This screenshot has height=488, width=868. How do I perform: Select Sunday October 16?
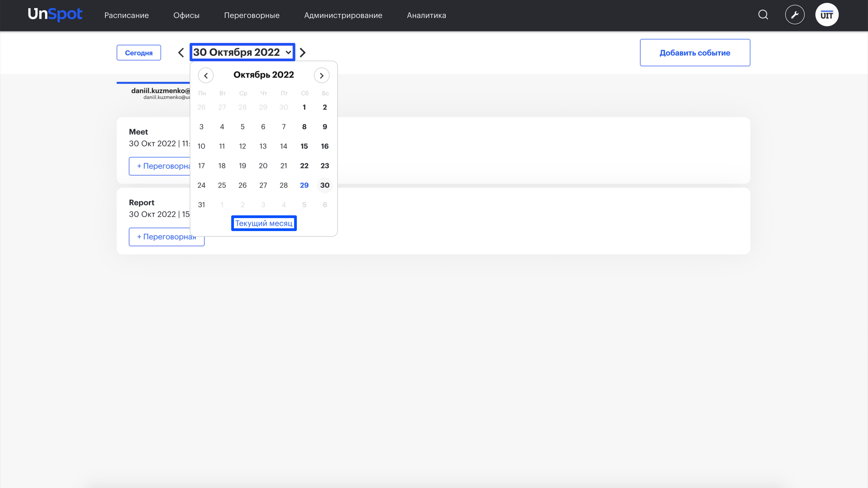pos(325,146)
